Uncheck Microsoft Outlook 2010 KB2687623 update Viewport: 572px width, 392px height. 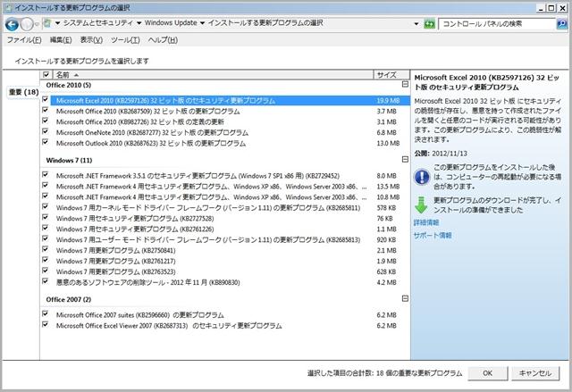(46, 142)
